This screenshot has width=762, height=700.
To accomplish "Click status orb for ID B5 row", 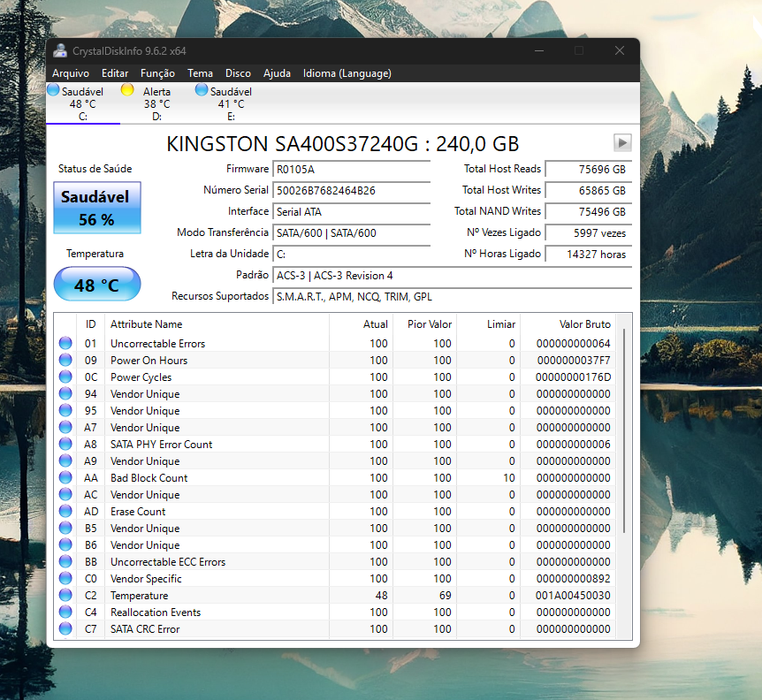I will pos(65,528).
